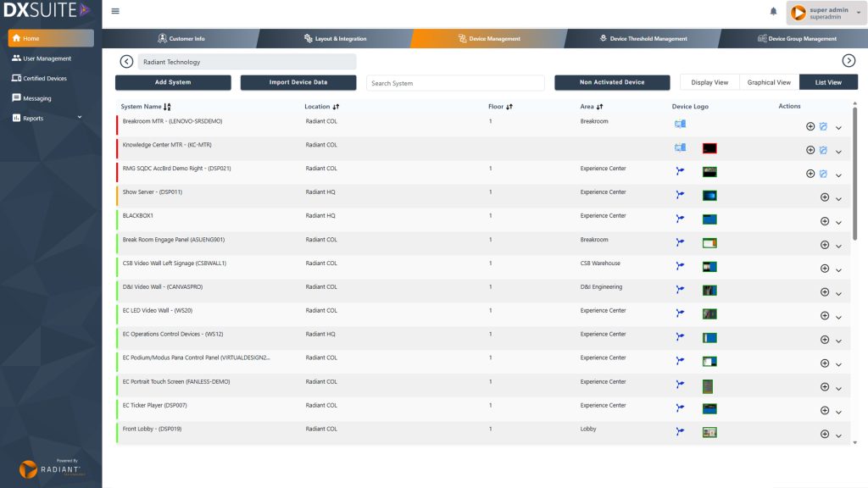Click the Search System input field
This screenshot has width=868, height=488.
tap(455, 83)
